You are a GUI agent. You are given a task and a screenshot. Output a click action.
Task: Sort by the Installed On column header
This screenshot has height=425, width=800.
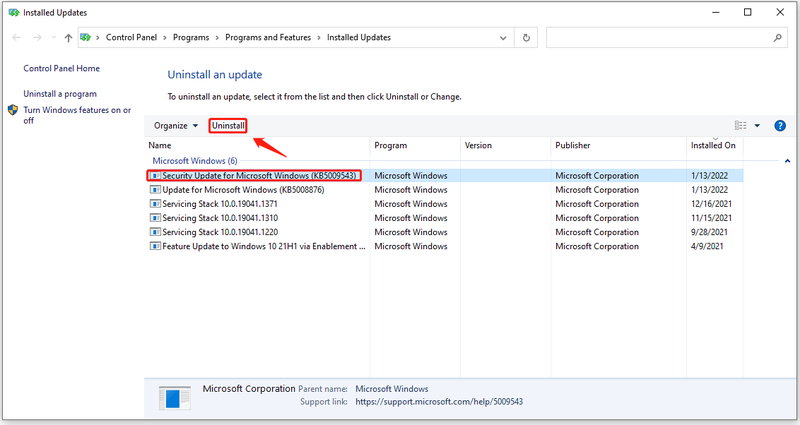[713, 145]
